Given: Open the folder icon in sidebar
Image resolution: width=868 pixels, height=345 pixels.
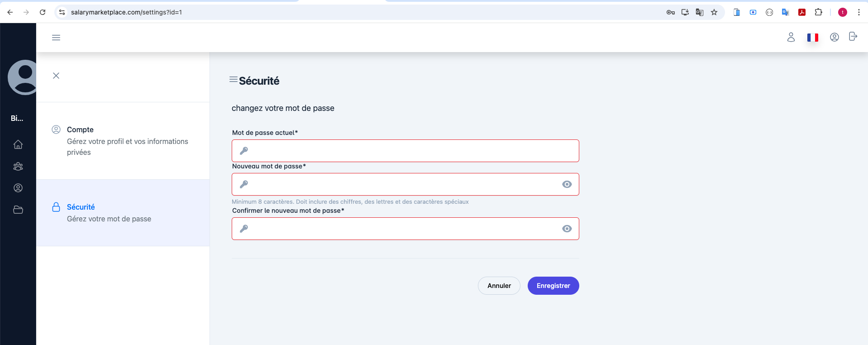Looking at the screenshot, I should pyautogui.click(x=18, y=210).
